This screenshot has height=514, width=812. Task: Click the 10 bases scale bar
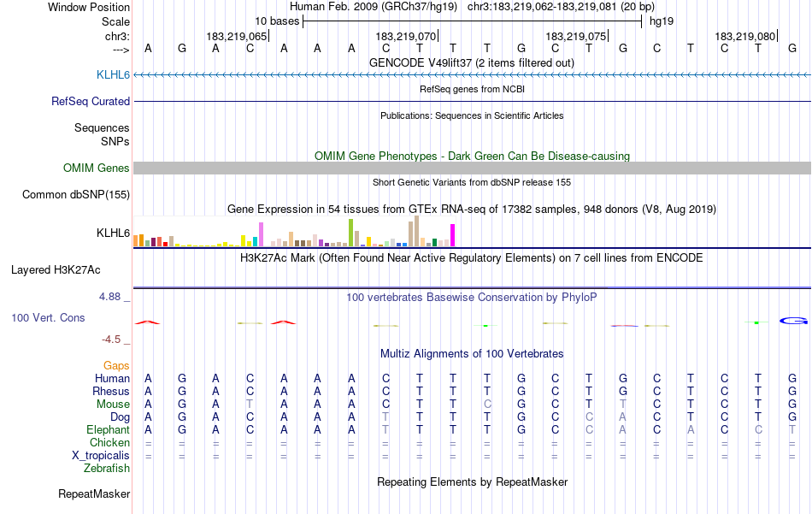tap(473, 21)
